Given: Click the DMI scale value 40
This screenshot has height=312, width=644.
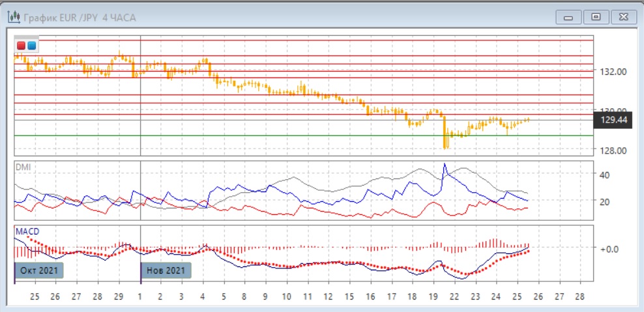Looking at the screenshot, I should (604, 175).
